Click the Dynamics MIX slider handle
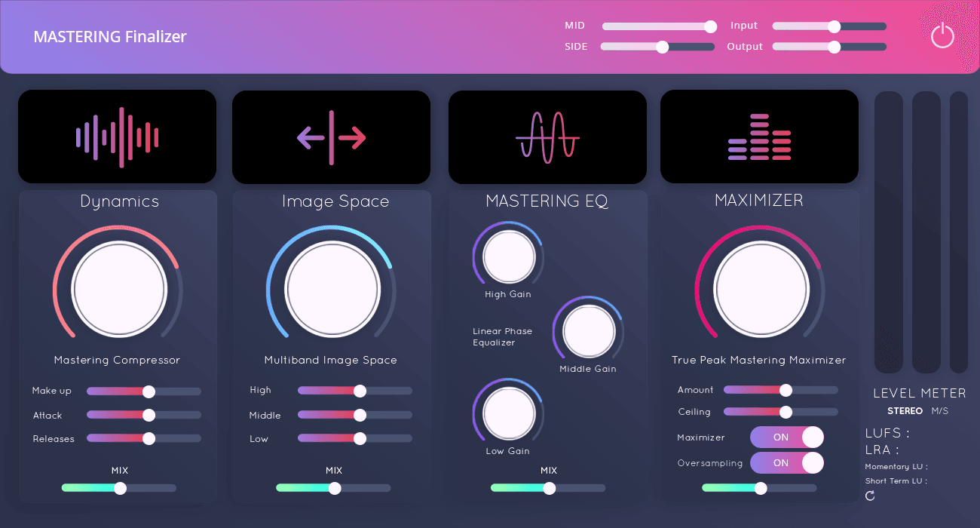This screenshot has height=528, width=980. pyautogui.click(x=120, y=488)
